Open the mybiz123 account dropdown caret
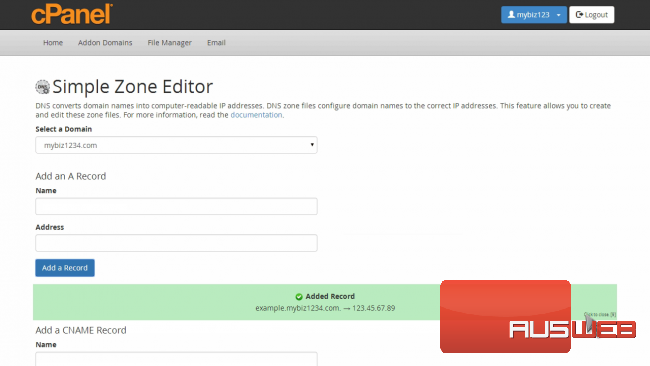This screenshot has height=366, width=650. (558, 15)
